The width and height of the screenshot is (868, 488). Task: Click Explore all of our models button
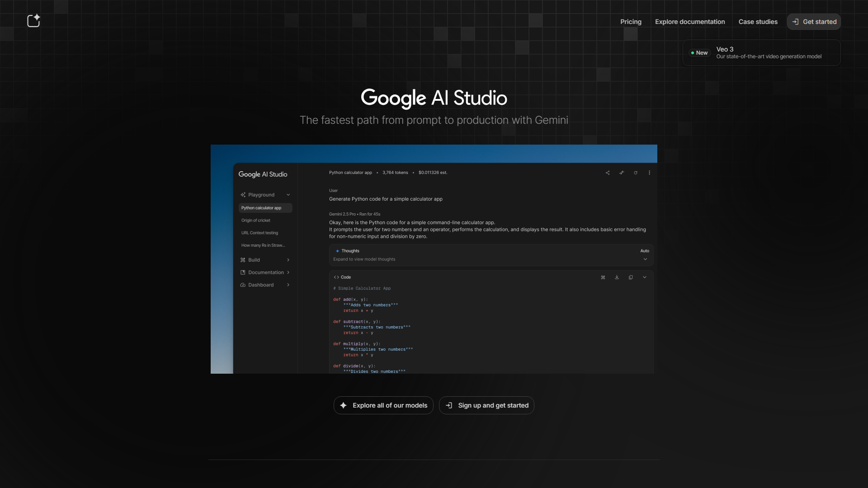383,405
